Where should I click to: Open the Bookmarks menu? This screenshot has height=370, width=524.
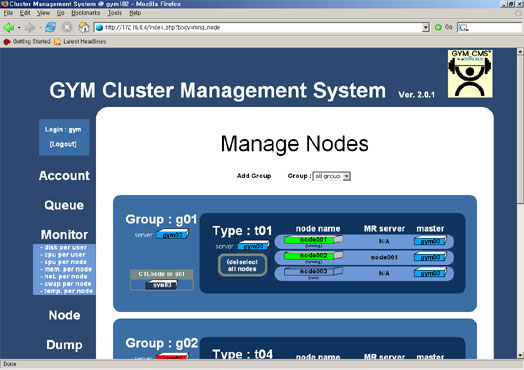click(86, 13)
